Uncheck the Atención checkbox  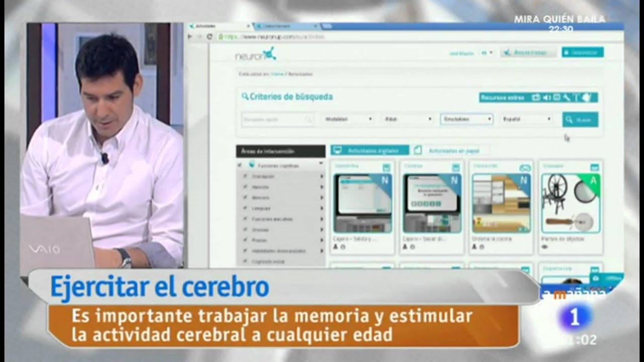point(245,187)
